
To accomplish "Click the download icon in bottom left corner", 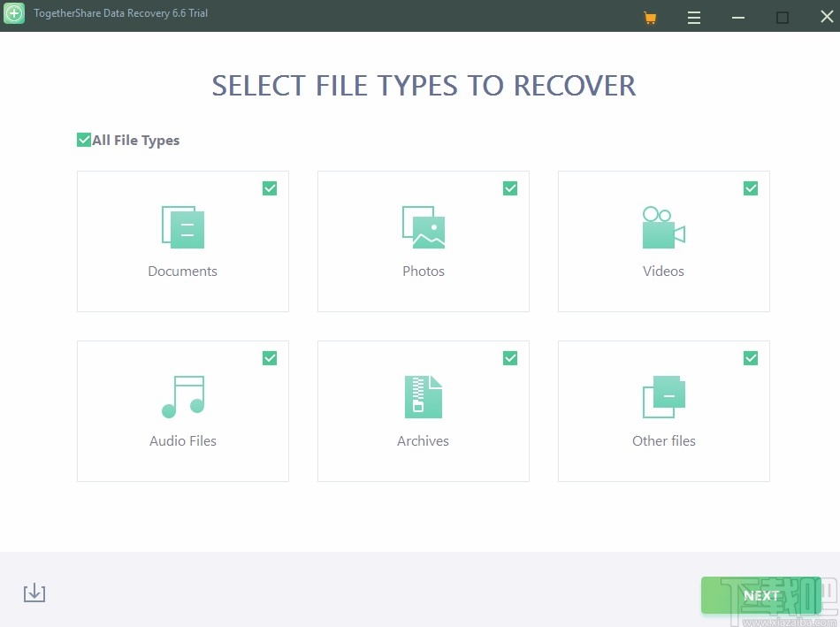I will click(x=34, y=593).
